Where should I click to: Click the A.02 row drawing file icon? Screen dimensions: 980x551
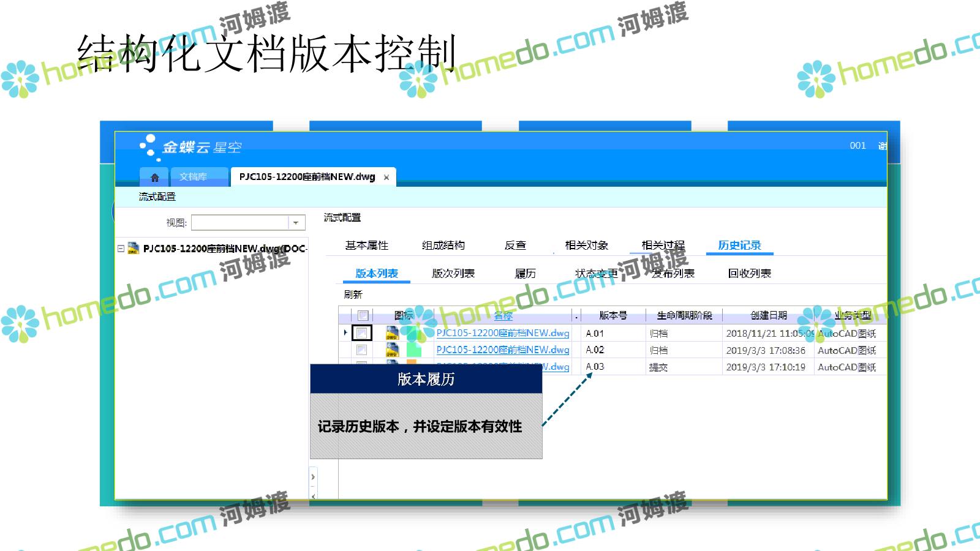(392, 350)
